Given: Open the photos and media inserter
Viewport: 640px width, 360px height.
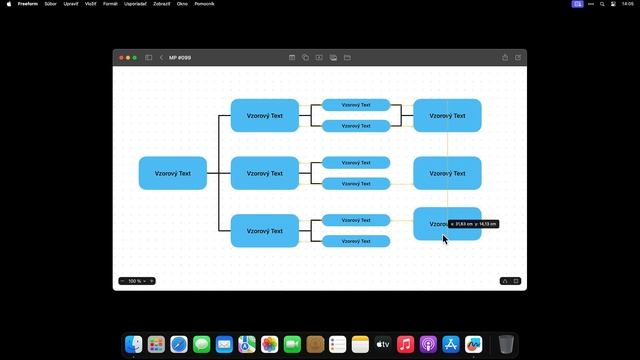Looking at the screenshot, I should [x=333, y=58].
